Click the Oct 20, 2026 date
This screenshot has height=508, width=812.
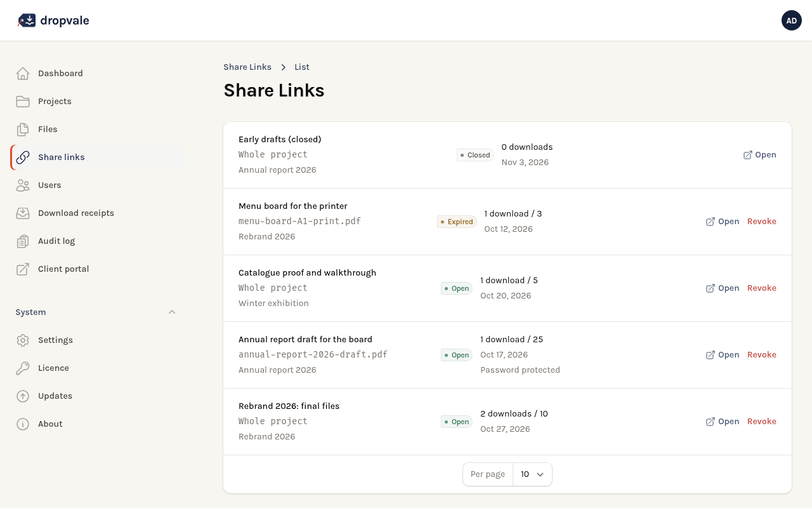tap(506, 296)
